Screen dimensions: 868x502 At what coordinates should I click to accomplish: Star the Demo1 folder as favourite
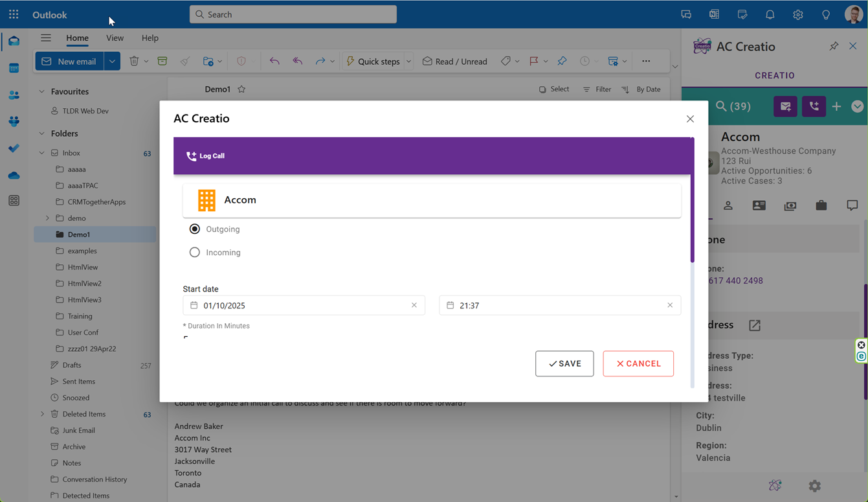pyautogui.click(x=241, y=89)
